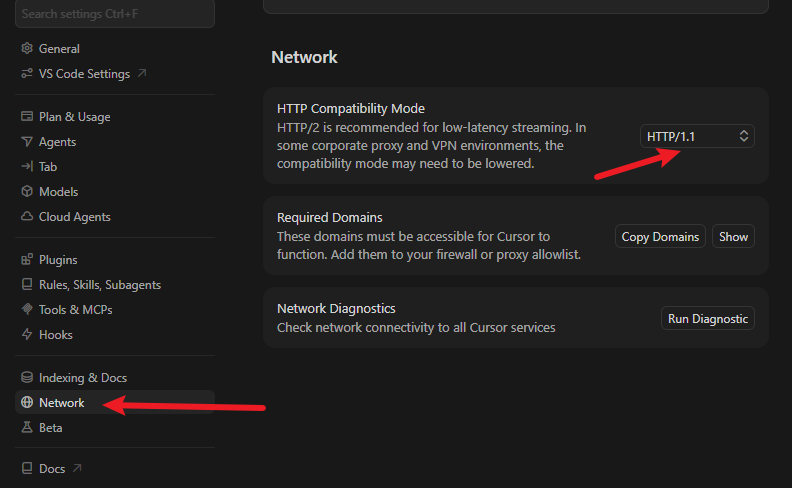Click the Agents funnel icon
This screenshot has width=792, height=488.
[27, 142]
